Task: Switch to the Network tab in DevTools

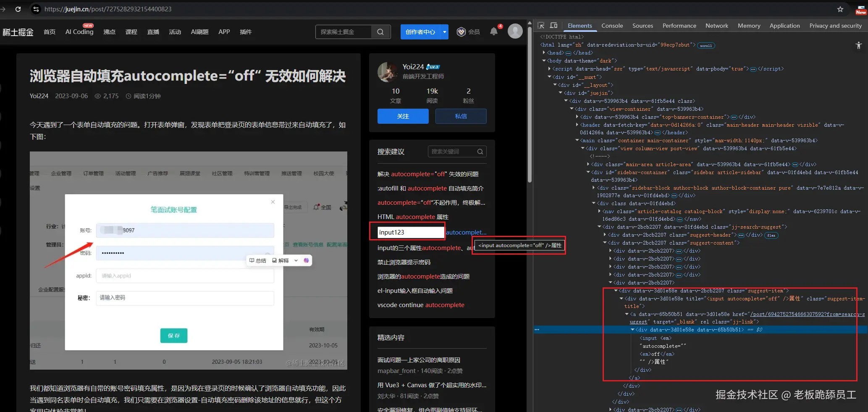Action: tap(716, 26)
